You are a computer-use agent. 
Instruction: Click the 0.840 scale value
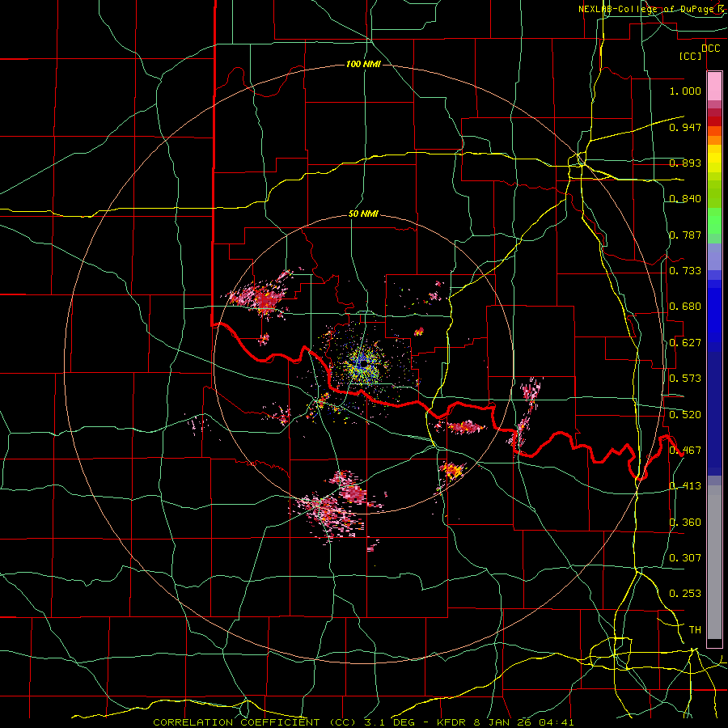685,199
